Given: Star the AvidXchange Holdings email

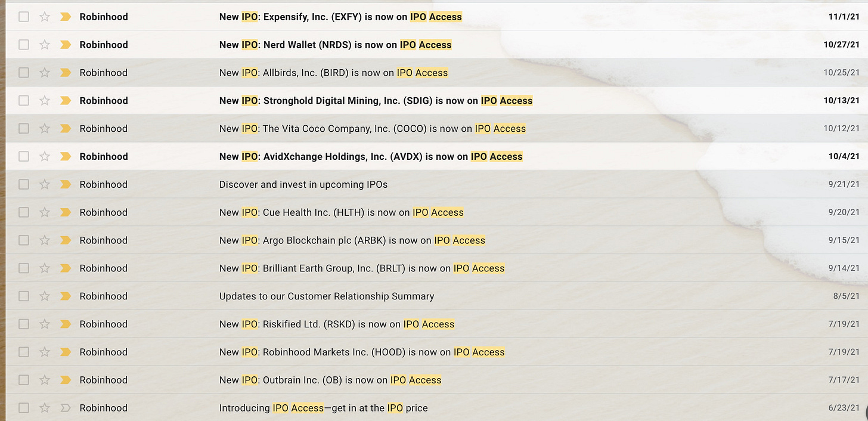Looking at the screenshot, I should click(45, 156).
